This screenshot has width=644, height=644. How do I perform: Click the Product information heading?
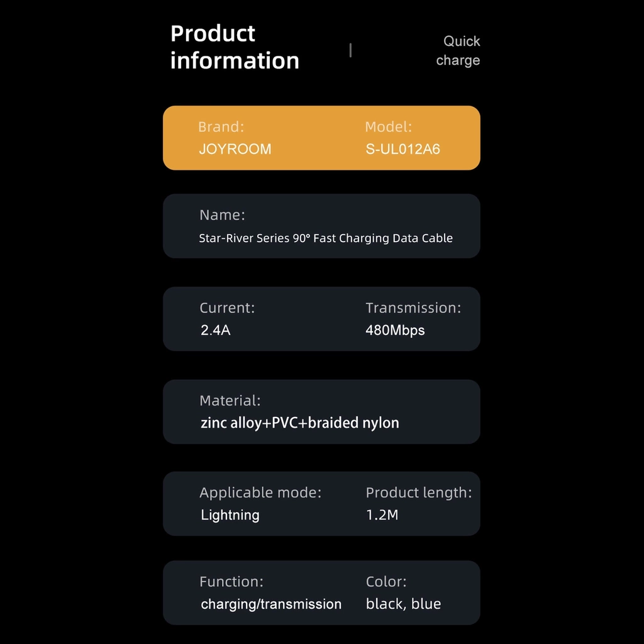(235, 47)
